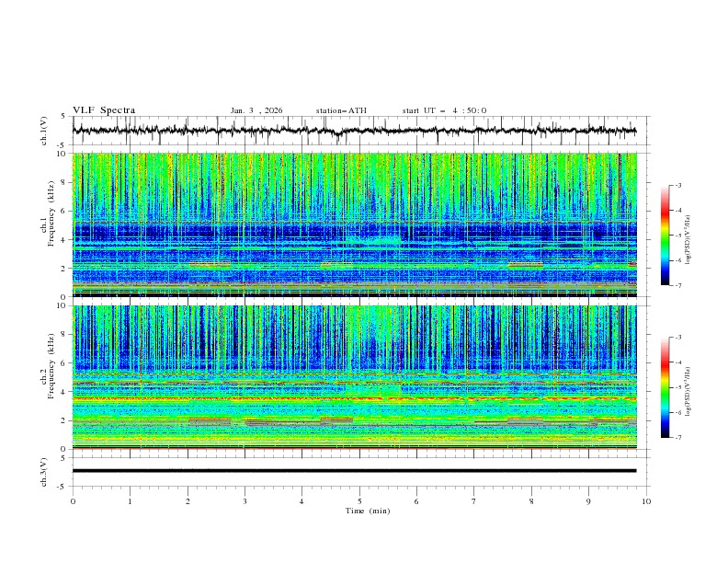
Task: Select the 0 minute tick on time axis
Action: [73, 500]
